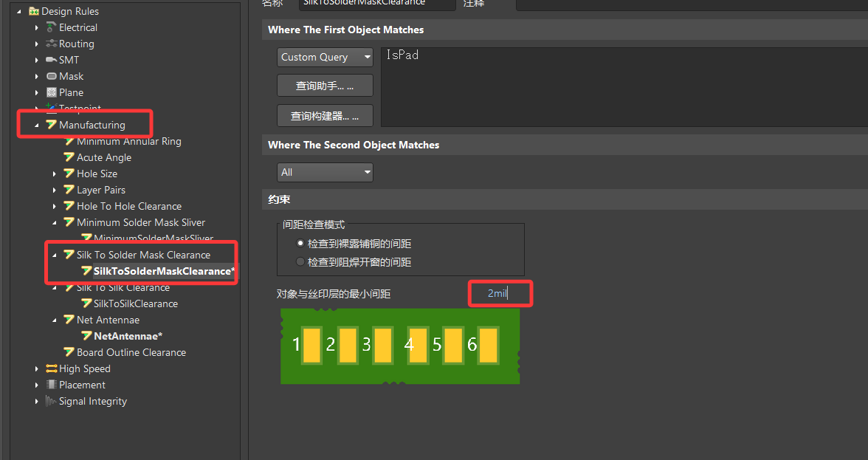Click the Board Outline Clearance icon
The image size is (868, 460).
coord(69,352)
